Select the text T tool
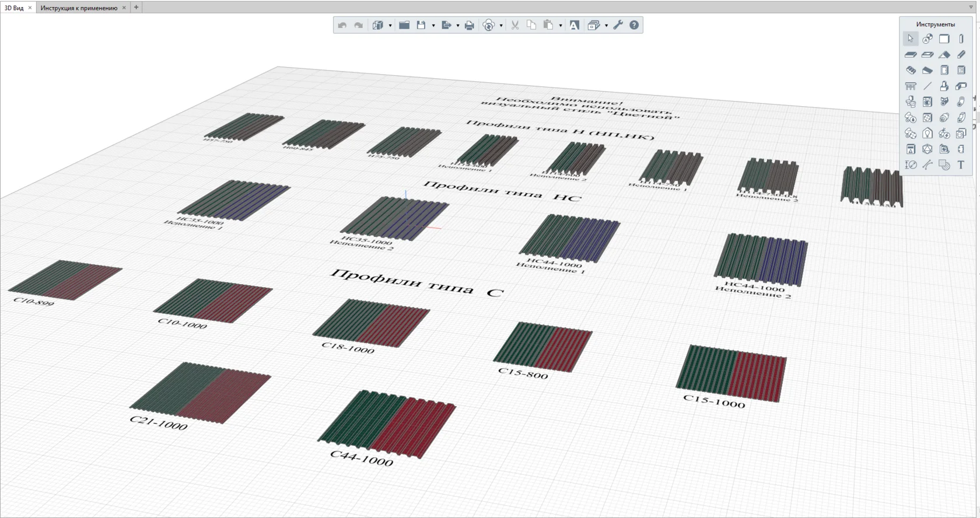The height and width of the screenshot is (518, 980). click(961, 165)
